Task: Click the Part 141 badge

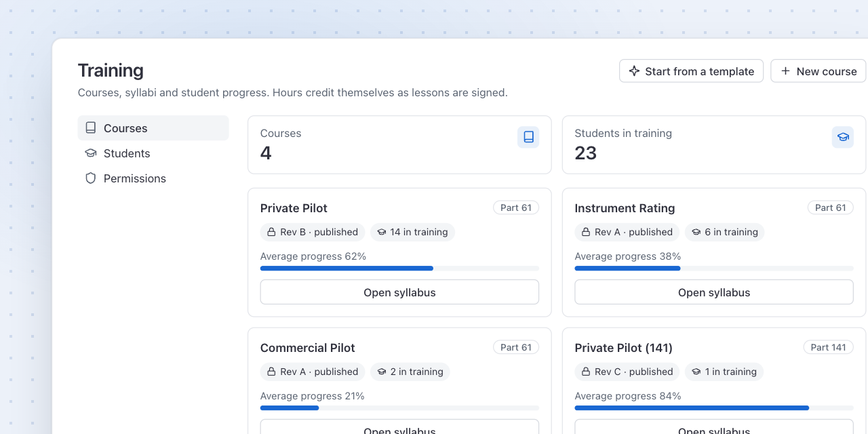Action: pos(829,347)
